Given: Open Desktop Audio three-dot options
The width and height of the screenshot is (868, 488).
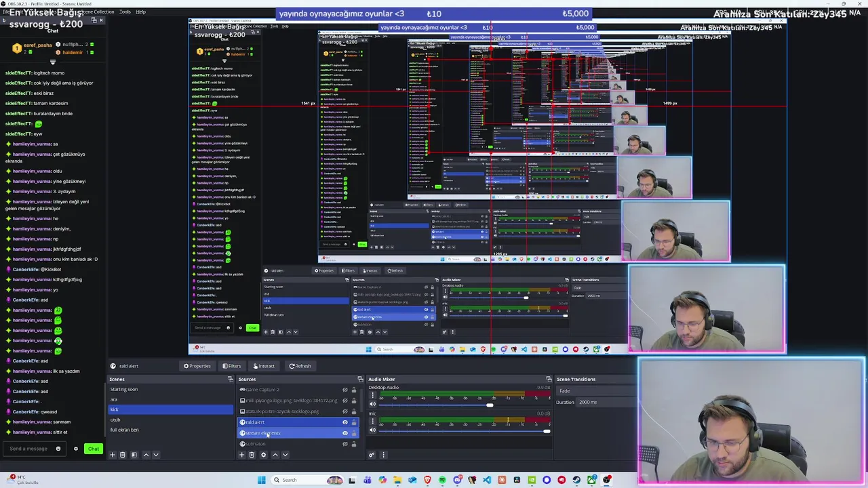Looking at the screenshot, I should pyautogui.click(x=372, y=396).
